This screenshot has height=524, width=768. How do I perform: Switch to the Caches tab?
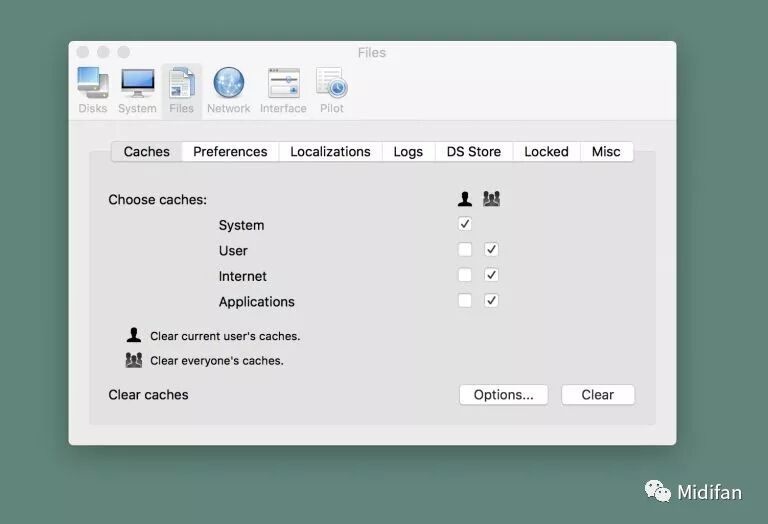tap(146, 152)
